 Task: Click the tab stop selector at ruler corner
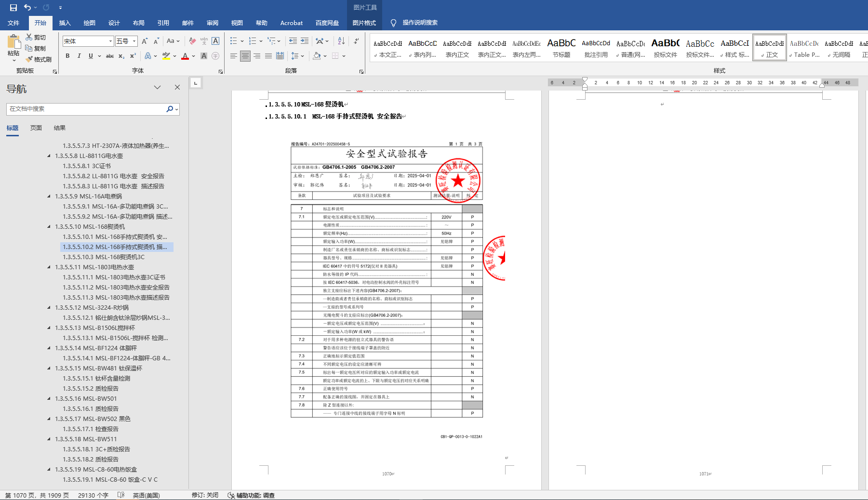pos(196,83)
